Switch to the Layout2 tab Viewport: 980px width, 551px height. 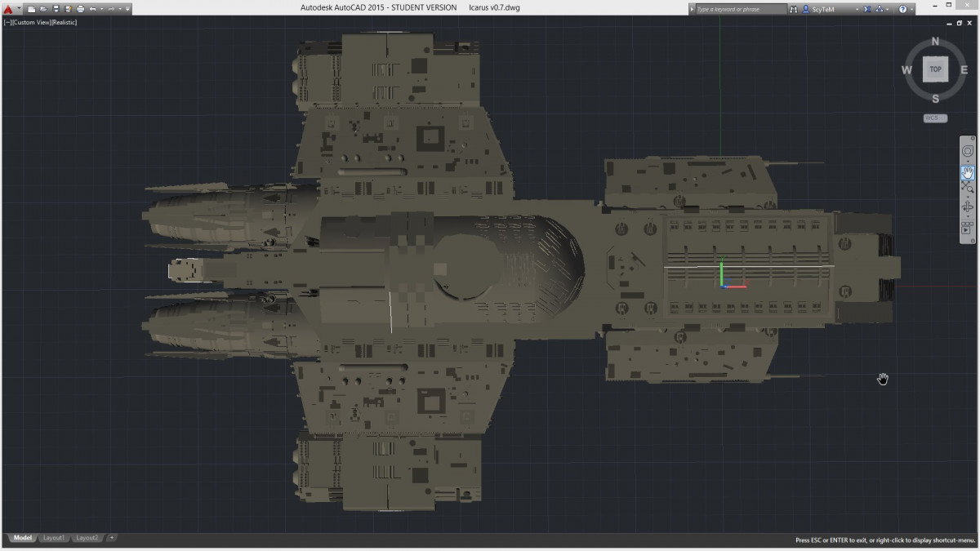point(87,538)
